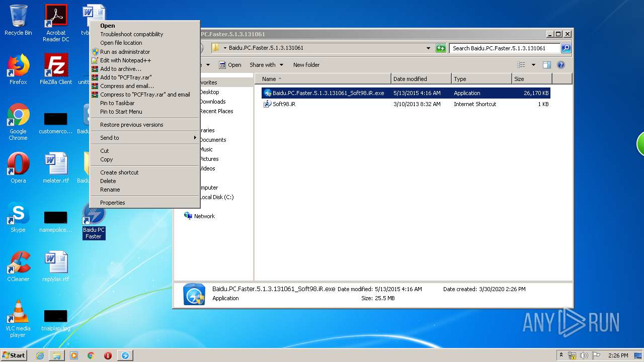Image resolution: width=644 pixels, height=362 pixels.
Task: Sort by Date modified column
Action: [x=421, y=79]
